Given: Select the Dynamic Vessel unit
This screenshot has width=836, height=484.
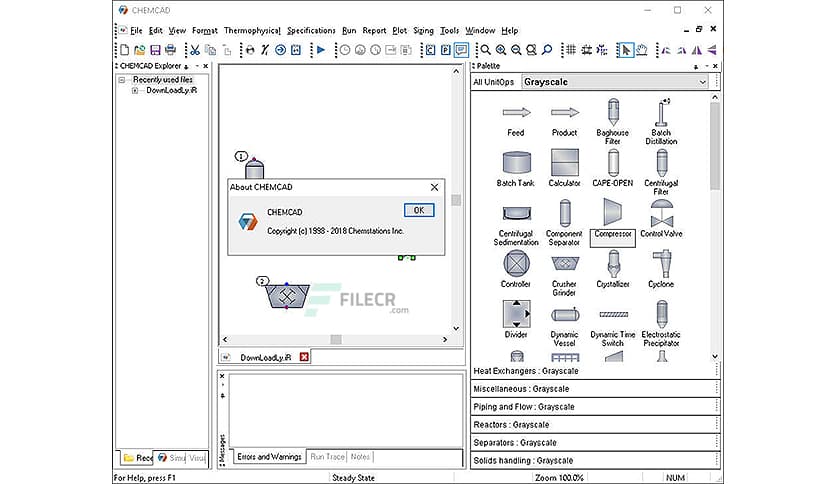Looking at the screenshot, I should click(565, 326).
